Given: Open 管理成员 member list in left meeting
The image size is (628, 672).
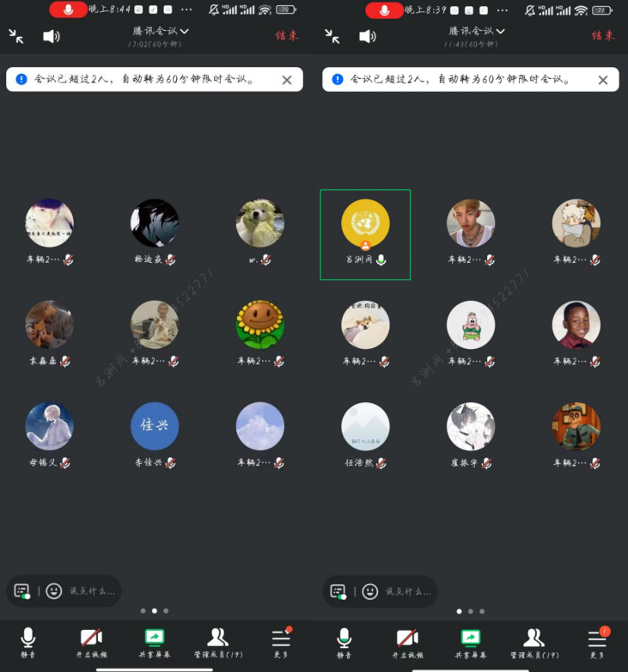Looking at the screenshot, I should [x=217, y=641].
